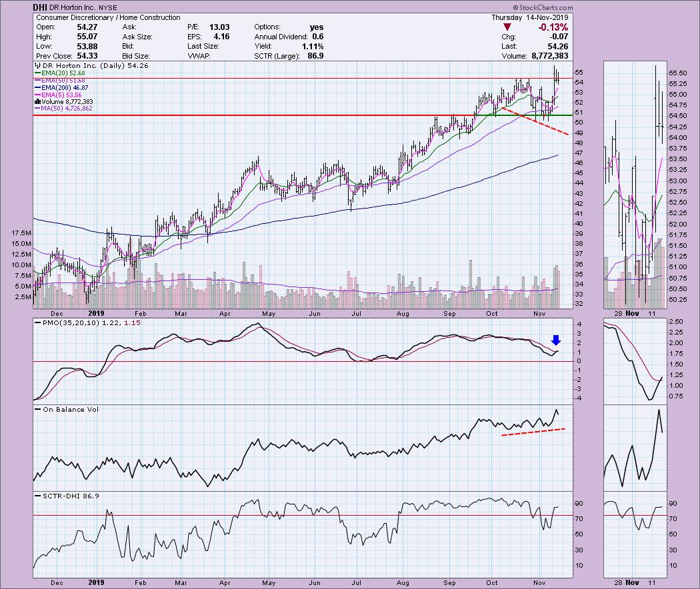Click the Open value 54.27
700x589 pixels.
click(87, 27)
